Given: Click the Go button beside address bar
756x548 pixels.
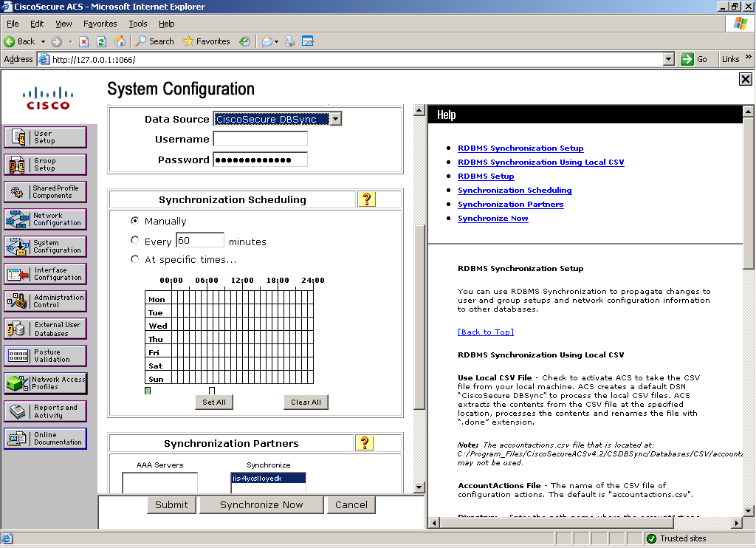Looking at the screenshot, I should pyautogui.click(x=694, y=59).
